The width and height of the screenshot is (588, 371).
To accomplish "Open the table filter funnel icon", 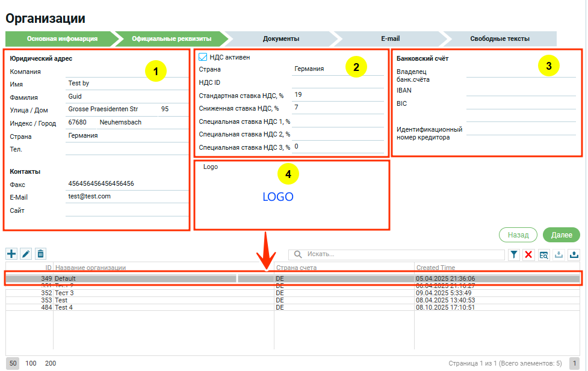I will 514,255.
